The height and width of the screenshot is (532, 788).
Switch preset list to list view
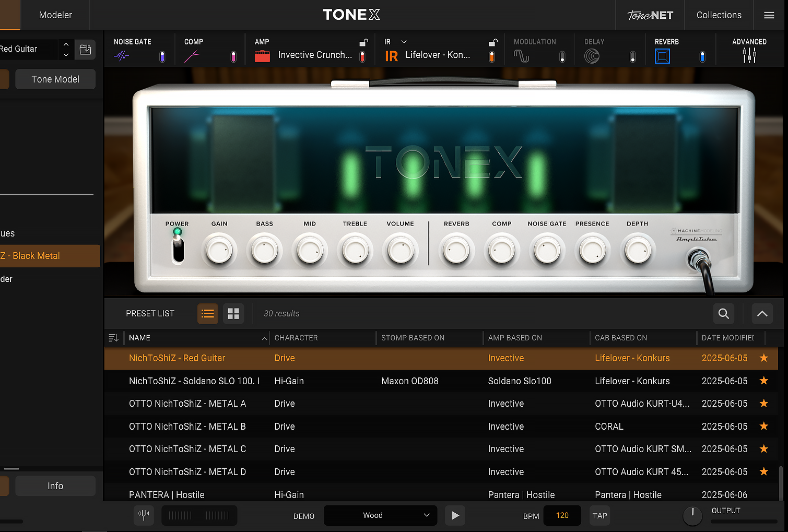coord(208,314)
